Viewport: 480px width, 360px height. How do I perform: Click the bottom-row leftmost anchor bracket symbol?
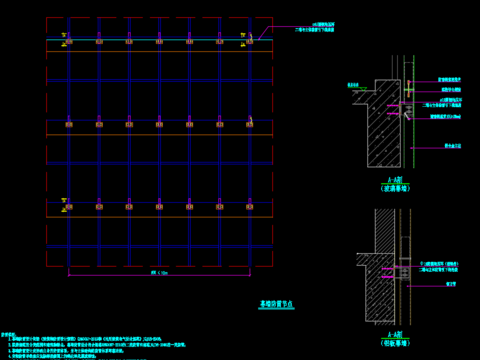(x=69, y=207)
